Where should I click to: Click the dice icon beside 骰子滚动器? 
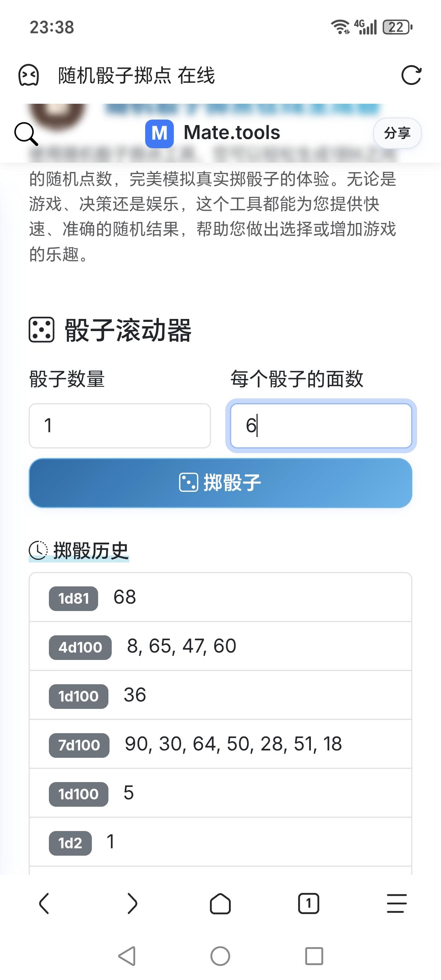(x=42, y=330)
